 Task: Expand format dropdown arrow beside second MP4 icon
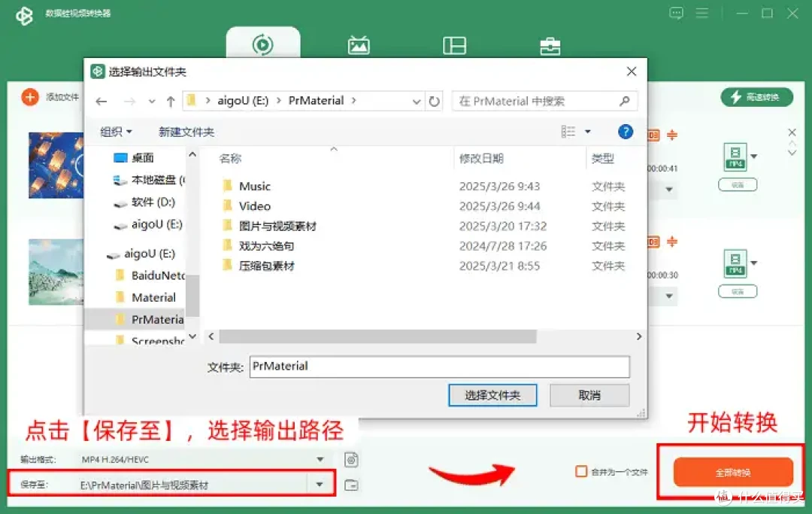point(754,263)
